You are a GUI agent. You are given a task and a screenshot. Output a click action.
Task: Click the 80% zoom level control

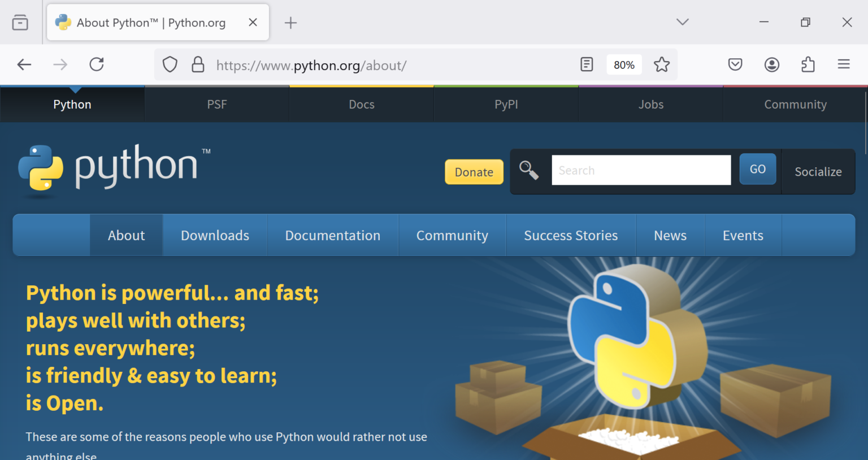[624, 64]
